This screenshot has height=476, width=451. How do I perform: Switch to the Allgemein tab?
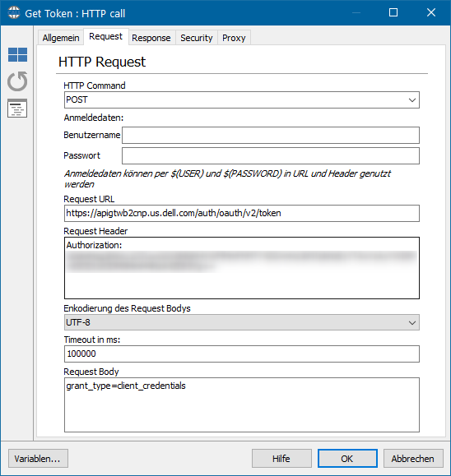tap(61, 38)
